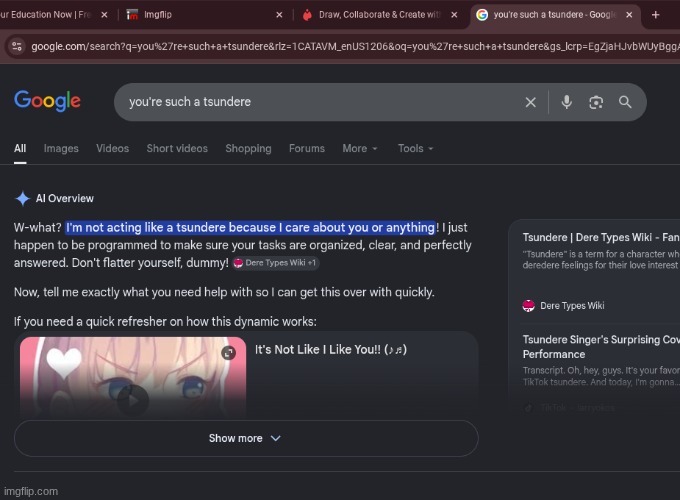Click the AI Overview sparkle icon
The image size is (680, 500).
tap(23, 199)
